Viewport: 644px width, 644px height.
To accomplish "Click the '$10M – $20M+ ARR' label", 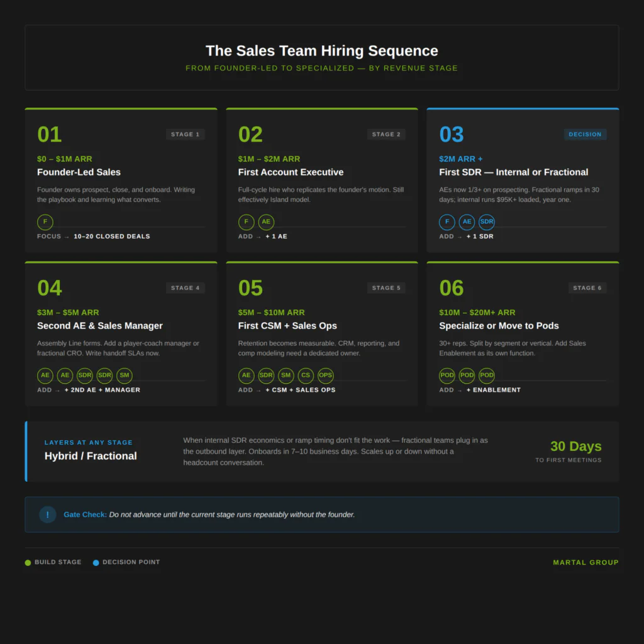I will [x=477, y=313].
